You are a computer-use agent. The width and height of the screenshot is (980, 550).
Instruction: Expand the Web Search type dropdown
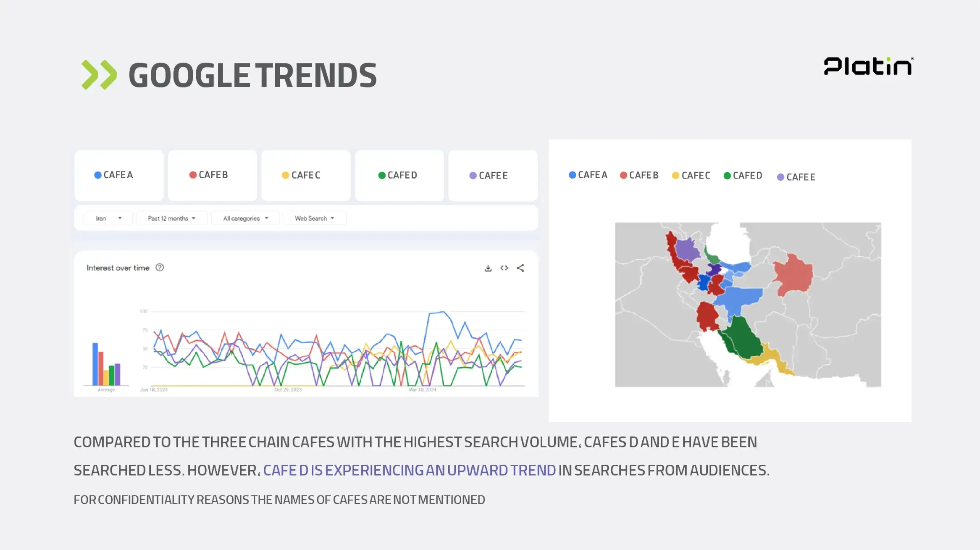[x=315, y=218]
